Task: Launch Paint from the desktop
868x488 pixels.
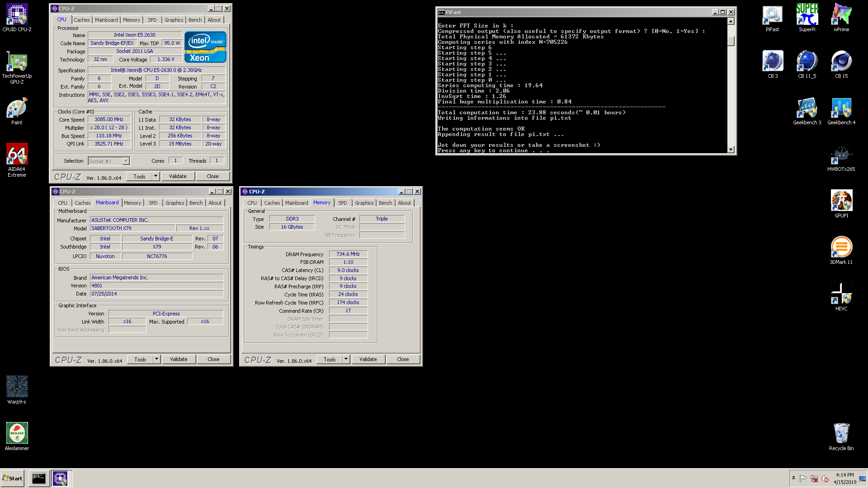Action: coord(17,111)
